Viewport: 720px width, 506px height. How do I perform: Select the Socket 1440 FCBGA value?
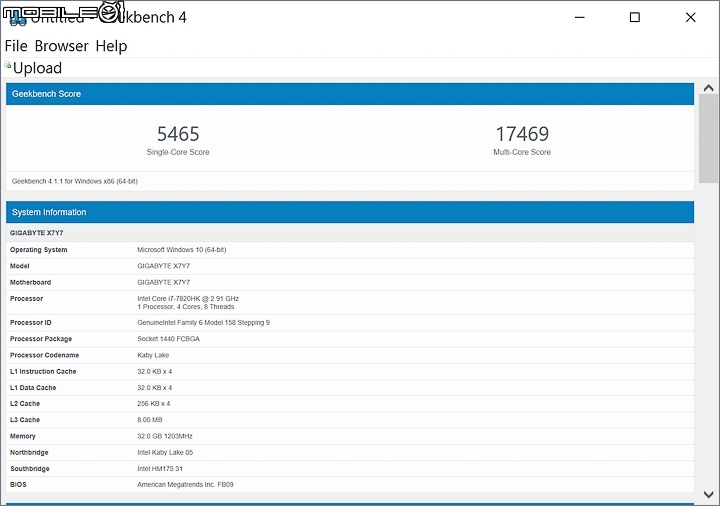coord(169,339)
